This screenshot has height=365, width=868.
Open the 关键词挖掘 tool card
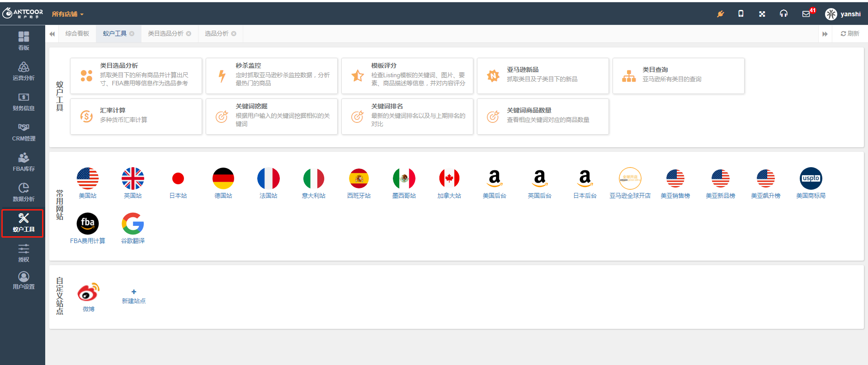pyautogui.click(x=272, y=117)
